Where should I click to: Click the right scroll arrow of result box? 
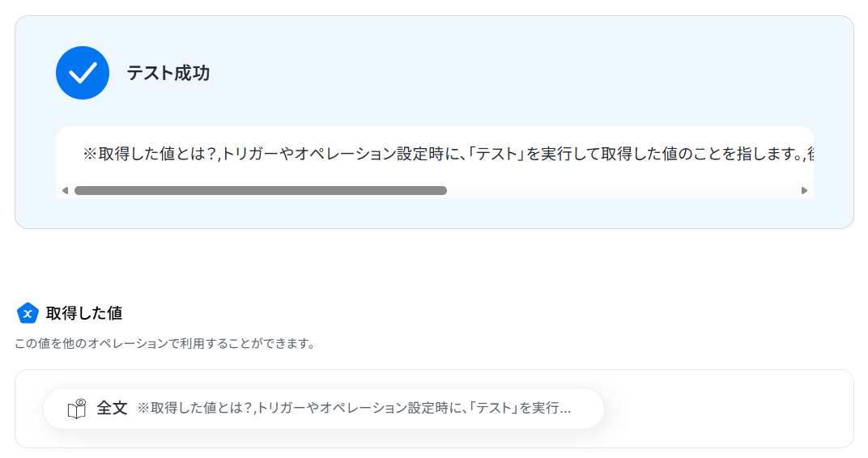coord(804,191)
